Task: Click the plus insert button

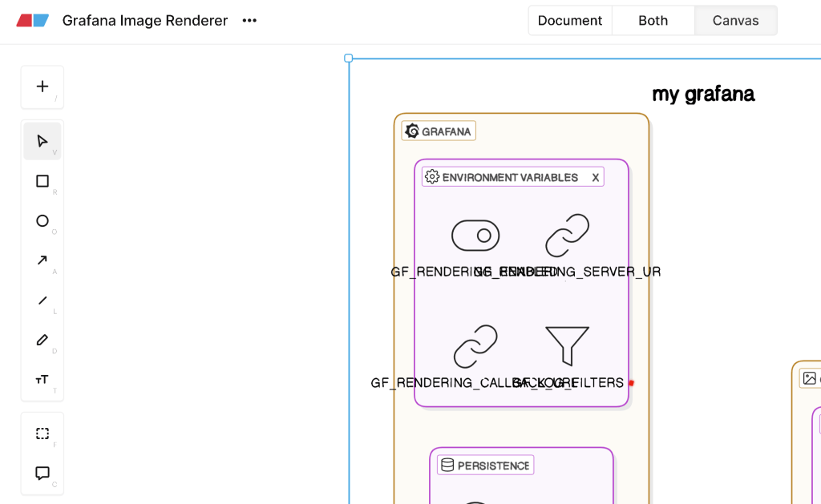Action: click(42, 87)
